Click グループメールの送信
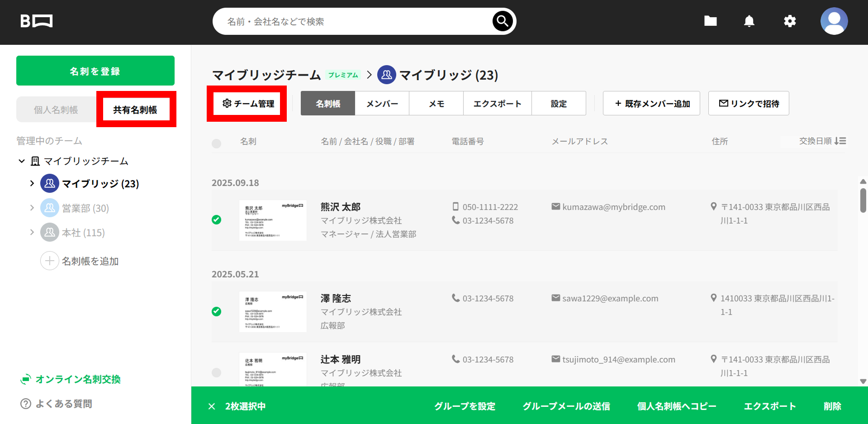 coord(566,406)
